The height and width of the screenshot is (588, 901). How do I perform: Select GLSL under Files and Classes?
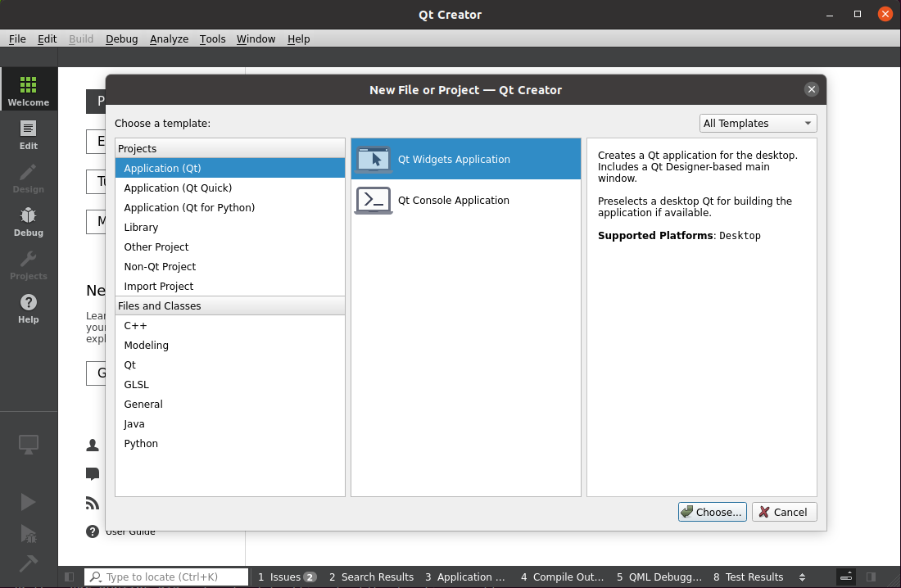(230, 384)
